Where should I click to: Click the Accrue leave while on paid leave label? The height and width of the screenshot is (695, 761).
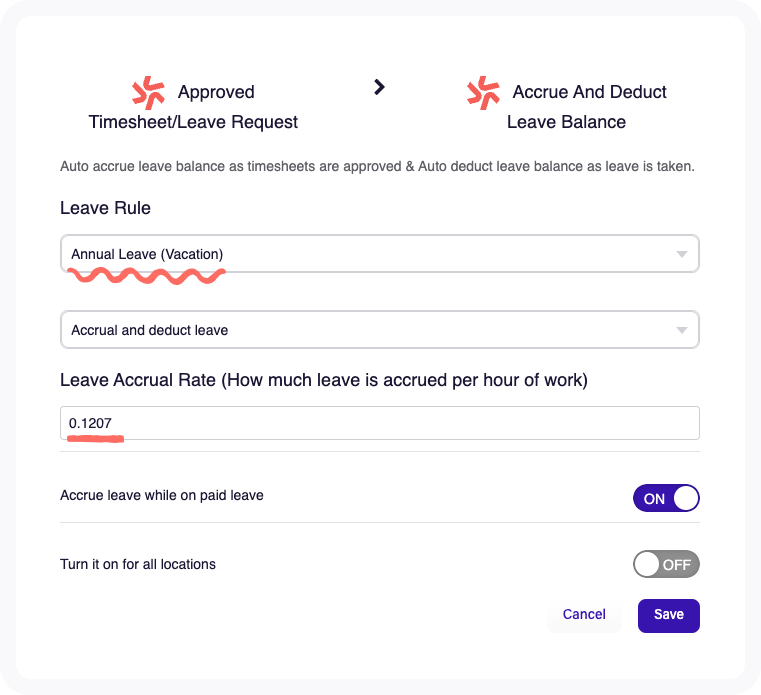(x=162, y=496)
